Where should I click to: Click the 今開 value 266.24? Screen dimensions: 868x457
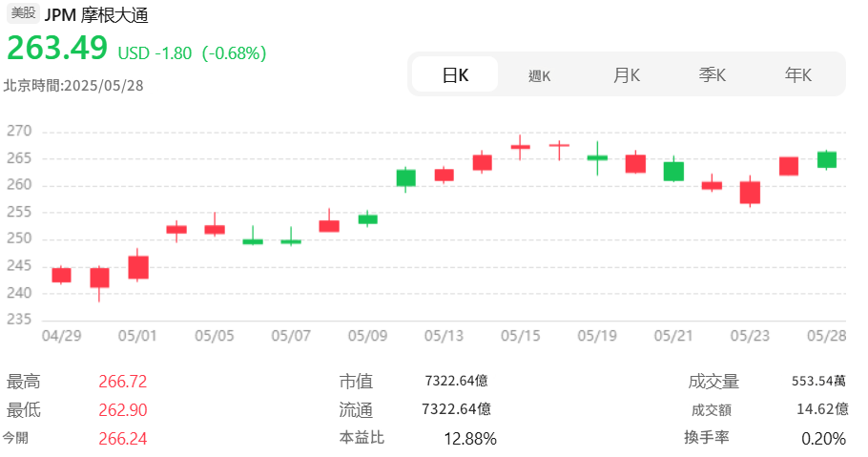click(x=123, y=439)
